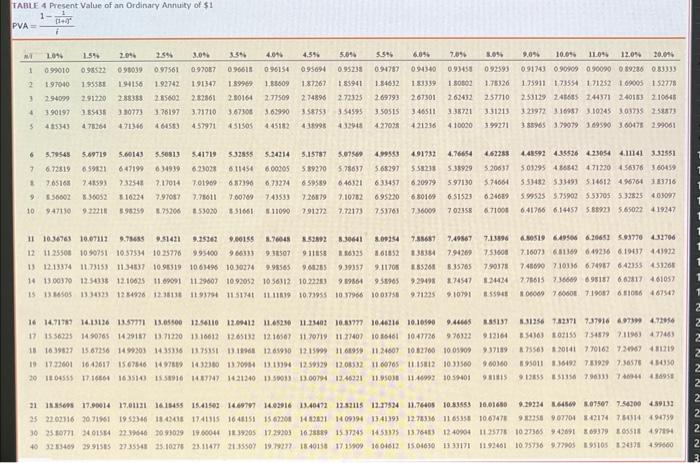
Task: Select cell value 32.83469 in row 40
Action: coord(57,447)
